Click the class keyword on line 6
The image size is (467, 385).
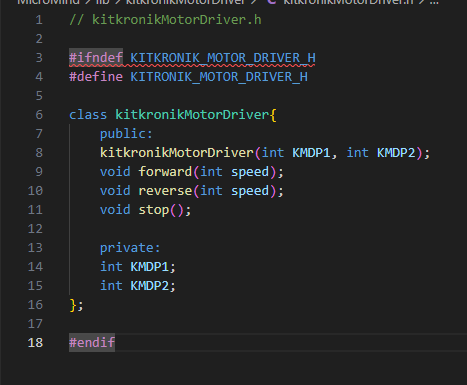click(x=88, y=115)
